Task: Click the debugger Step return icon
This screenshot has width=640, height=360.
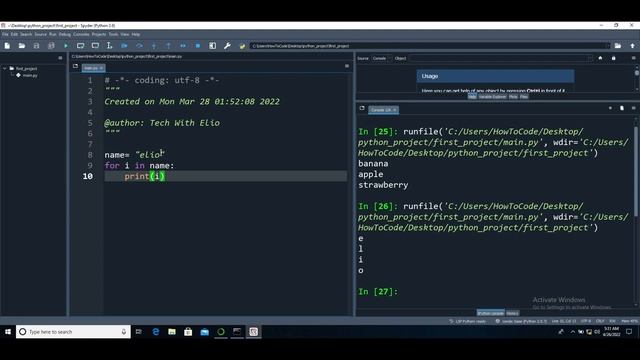Action: pos(168,46)
